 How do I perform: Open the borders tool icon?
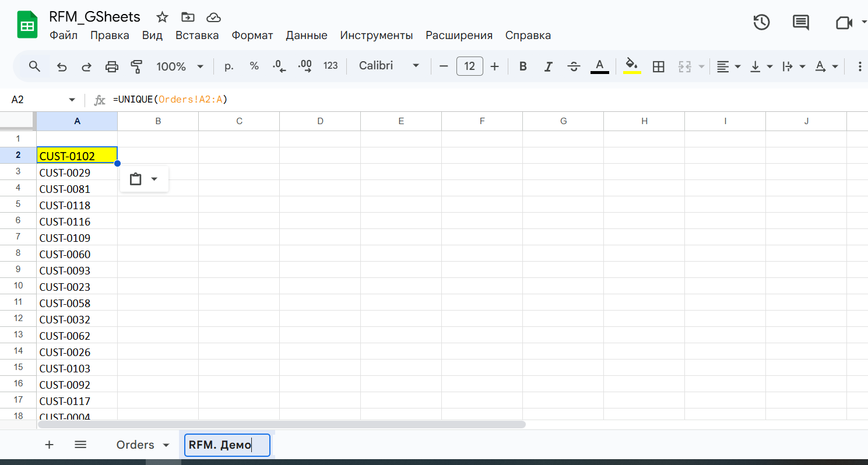(658, 66)
